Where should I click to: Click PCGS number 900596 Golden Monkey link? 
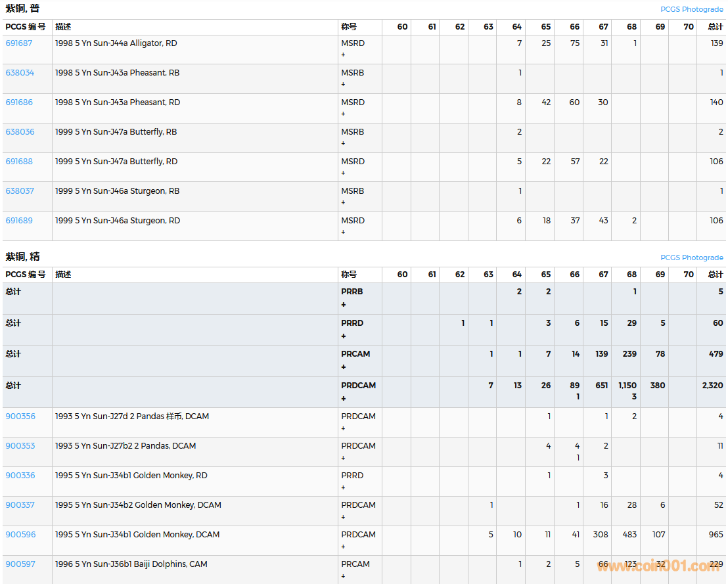pyautogui.click(x=20, y=535)
